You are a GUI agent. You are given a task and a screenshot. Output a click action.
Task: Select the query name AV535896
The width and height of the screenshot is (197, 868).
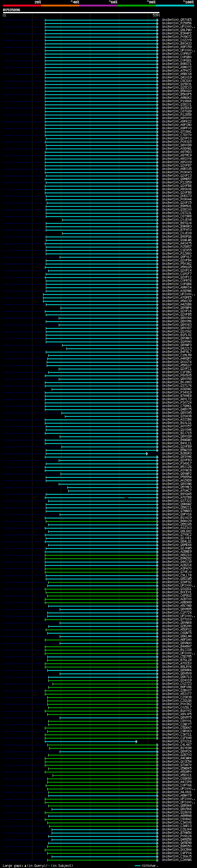click(x=11, y=10)
